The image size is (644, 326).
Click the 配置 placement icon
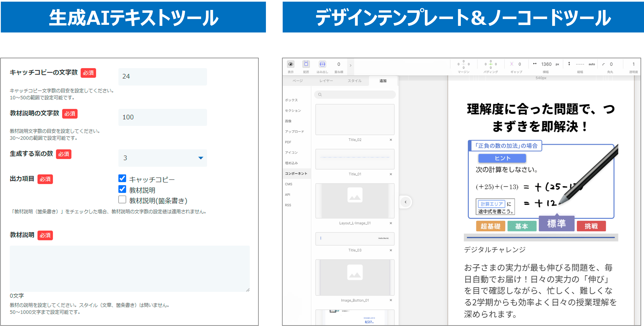point(306,64)
